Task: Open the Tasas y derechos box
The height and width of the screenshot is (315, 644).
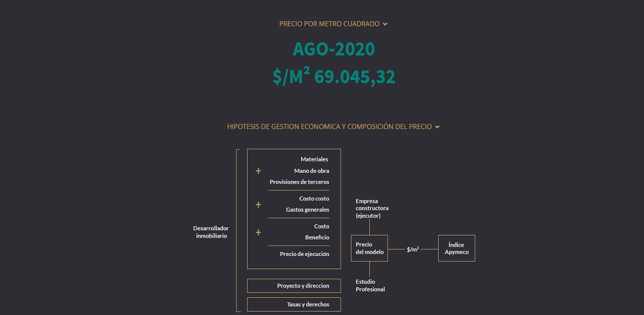Action: click(294, 304)
